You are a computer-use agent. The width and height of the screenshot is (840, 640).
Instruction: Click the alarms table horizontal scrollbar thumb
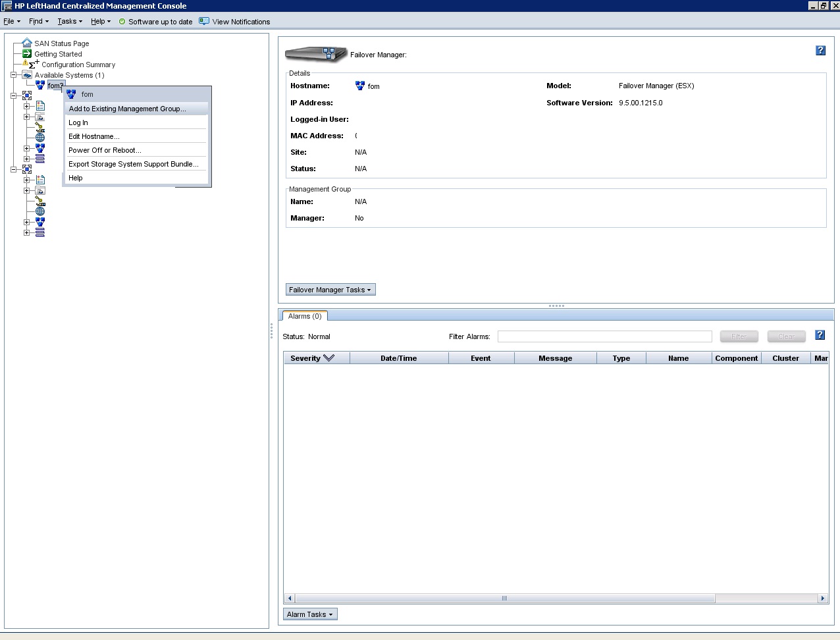[505, 599]
